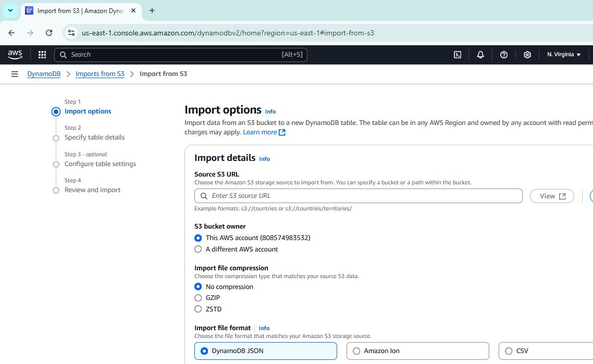Choose No compression radio button

point(198,287)
